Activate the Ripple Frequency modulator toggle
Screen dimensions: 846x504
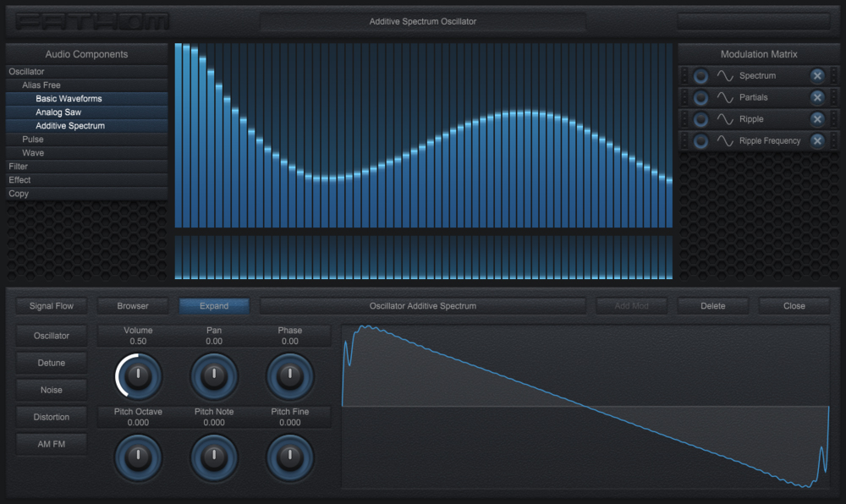[x=700, y=141]
